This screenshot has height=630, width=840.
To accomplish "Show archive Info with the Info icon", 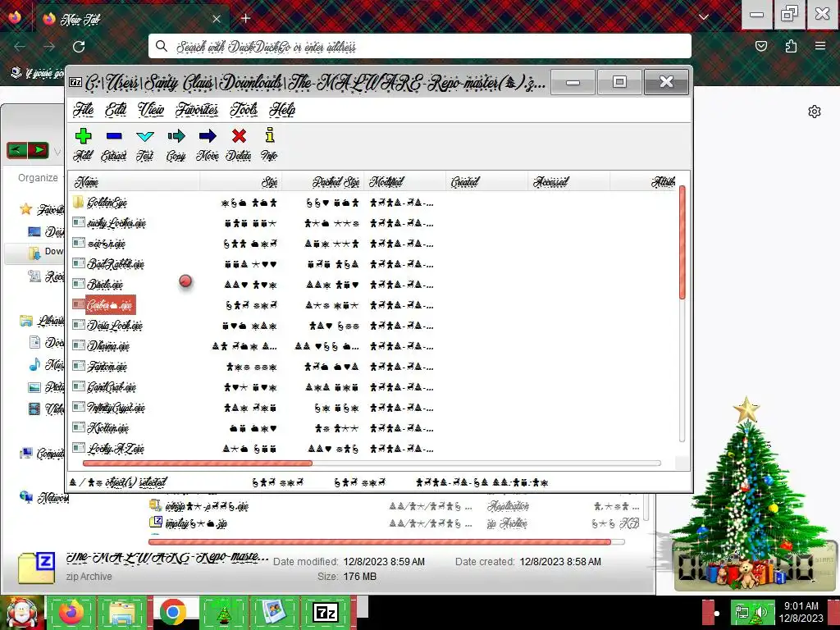I will tap(269, 135).
